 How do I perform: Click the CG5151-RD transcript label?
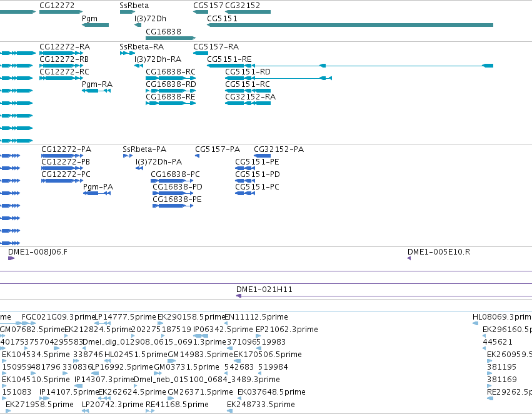point(248,72)
